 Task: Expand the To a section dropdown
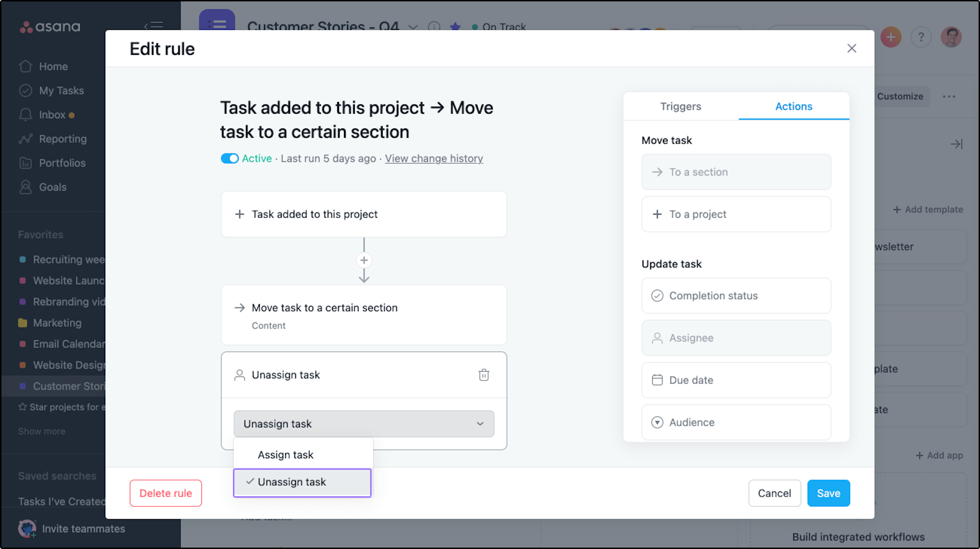point(735,172)
